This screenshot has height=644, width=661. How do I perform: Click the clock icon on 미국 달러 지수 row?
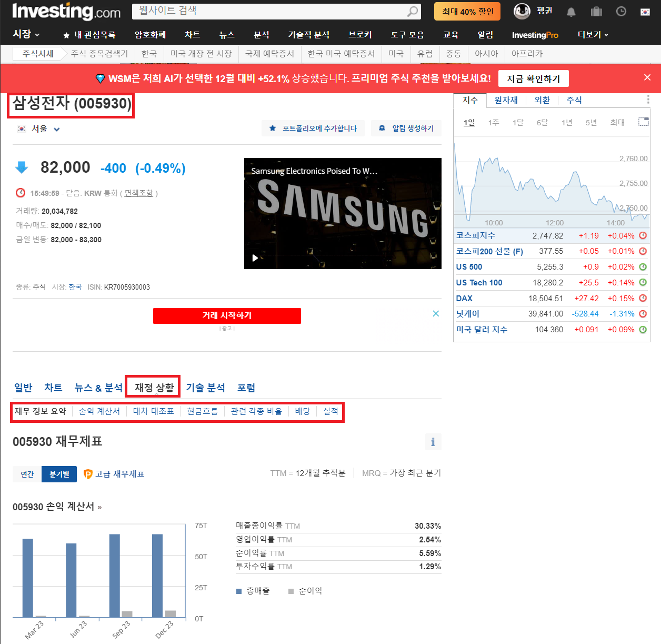(x=643, y=330)
